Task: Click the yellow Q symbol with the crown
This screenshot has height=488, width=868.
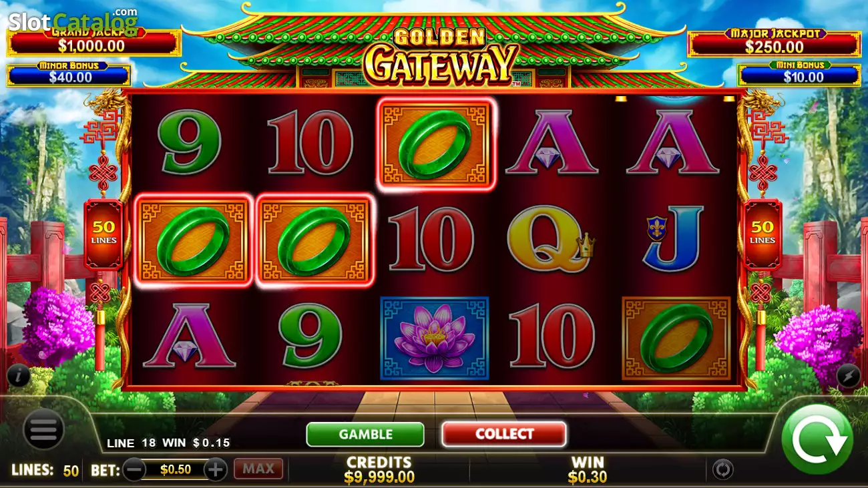Action: pos(551,240)
